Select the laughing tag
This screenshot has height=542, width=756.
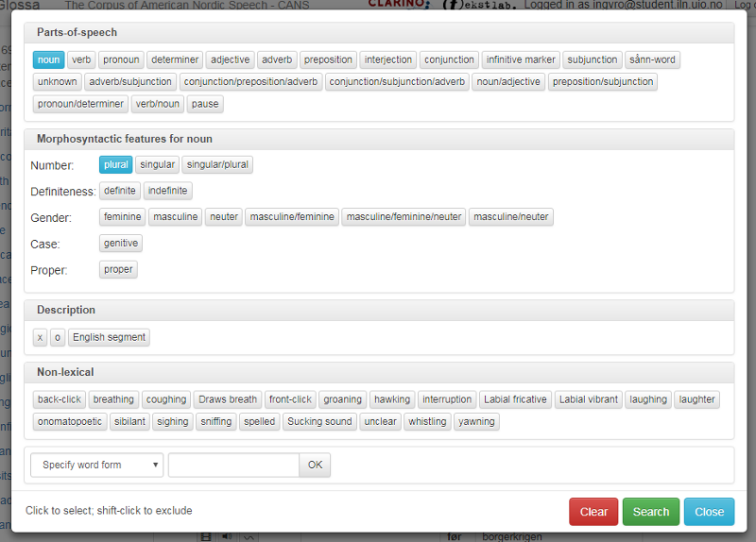pyautogui.click(x=648, y=399)
